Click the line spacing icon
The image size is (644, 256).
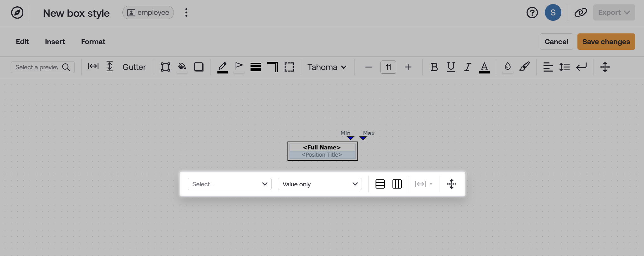[x=564, y=67]
